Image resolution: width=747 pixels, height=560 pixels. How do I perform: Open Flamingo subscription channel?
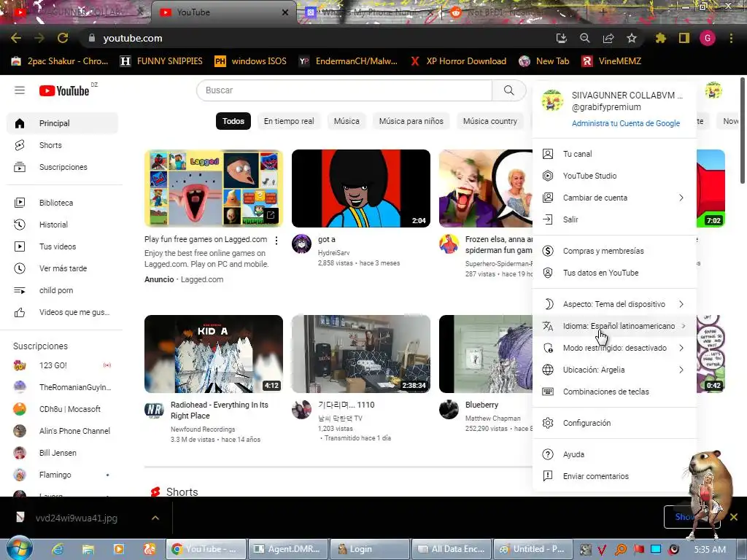pos(63,475)
